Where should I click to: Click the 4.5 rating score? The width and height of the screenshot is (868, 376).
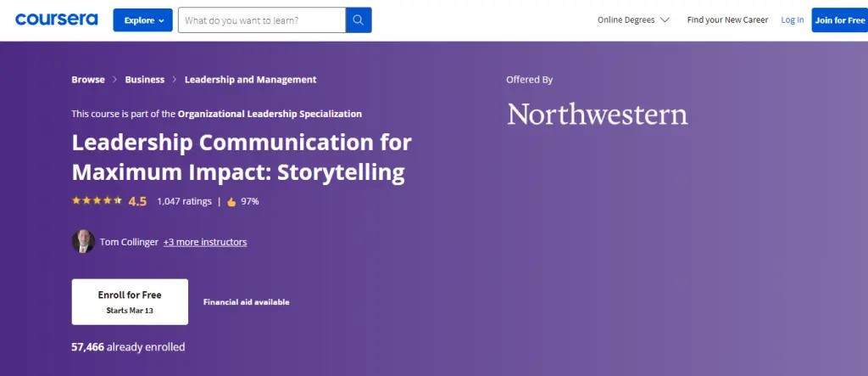pos(137,201)
